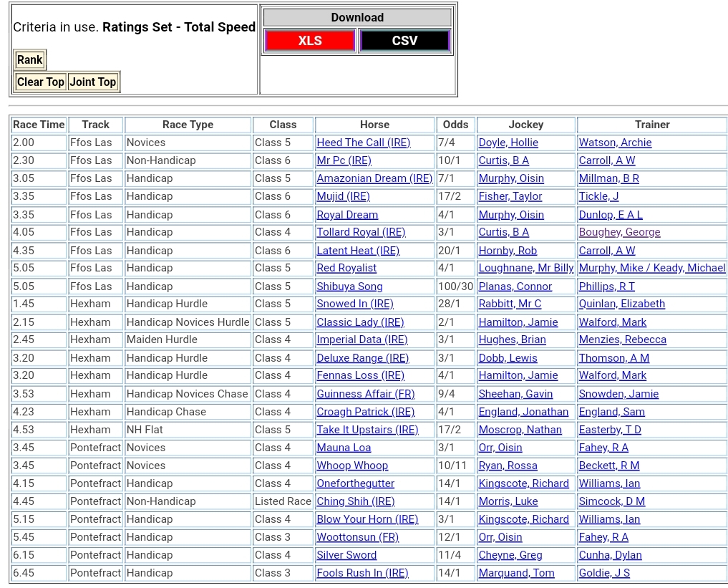Viewport: 728px width, 588px height.
Task: Select horse Amazonian Dream (IRE)
Action: coord(374,178)
